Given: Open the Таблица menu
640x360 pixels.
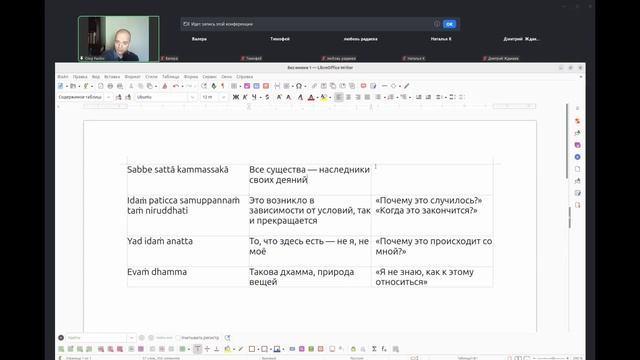Looking at the screenshot, I should pos(171,77).
